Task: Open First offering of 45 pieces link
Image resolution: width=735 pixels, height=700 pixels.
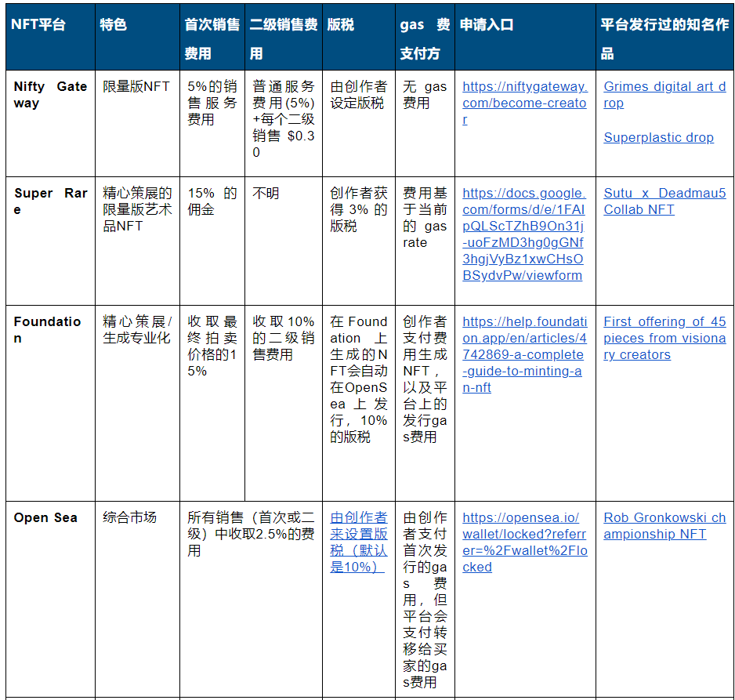Action: tap(664, 338)
